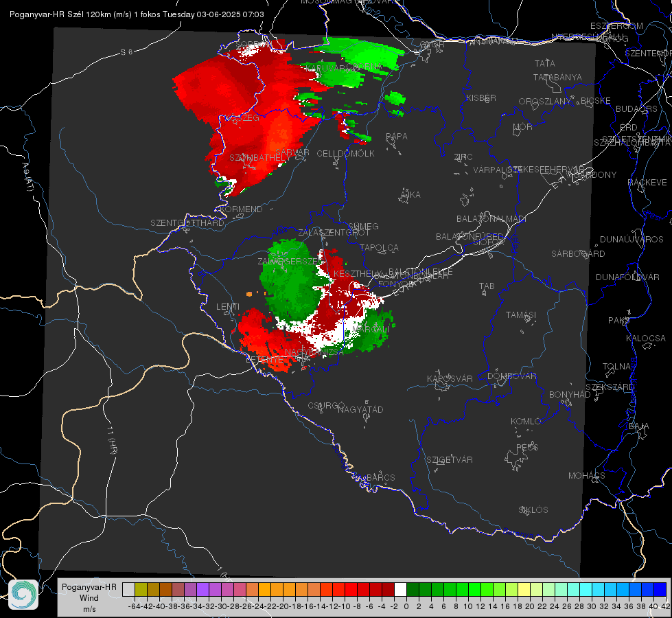
Task: Click the PÉCS city label
Action: [x=526, y=447]
